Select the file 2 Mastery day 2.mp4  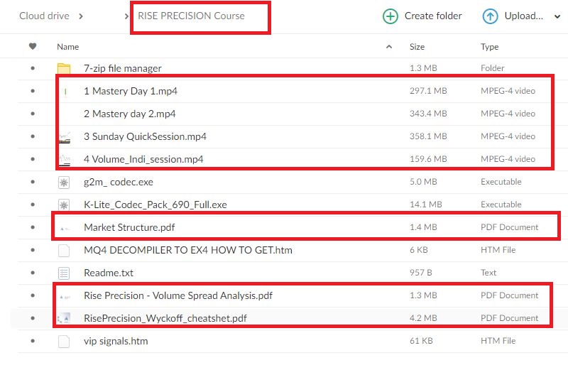click(130, 114)
